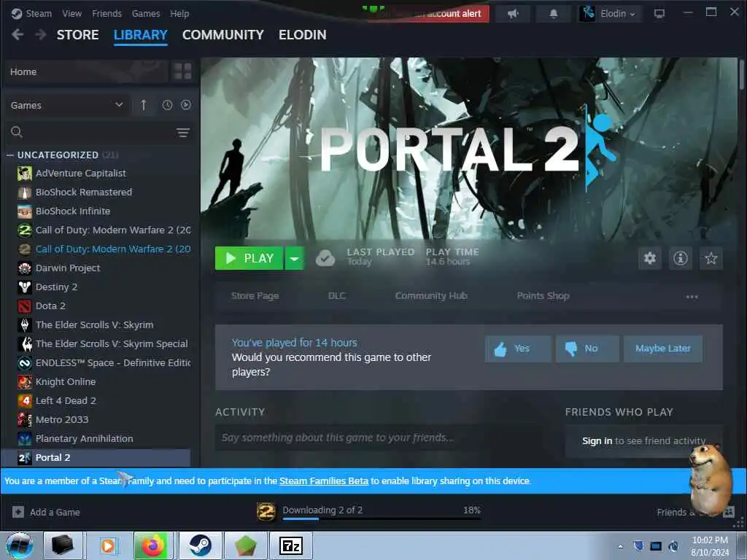The height and width of the screenshot is (560, 747).
Task: Check Portal 2 cloud sync status icon
Action: [325, 258]
